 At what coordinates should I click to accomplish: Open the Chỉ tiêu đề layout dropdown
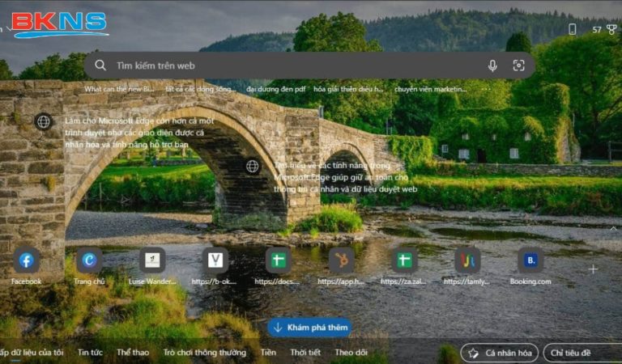pyautogui.click(x=582, y=353)
